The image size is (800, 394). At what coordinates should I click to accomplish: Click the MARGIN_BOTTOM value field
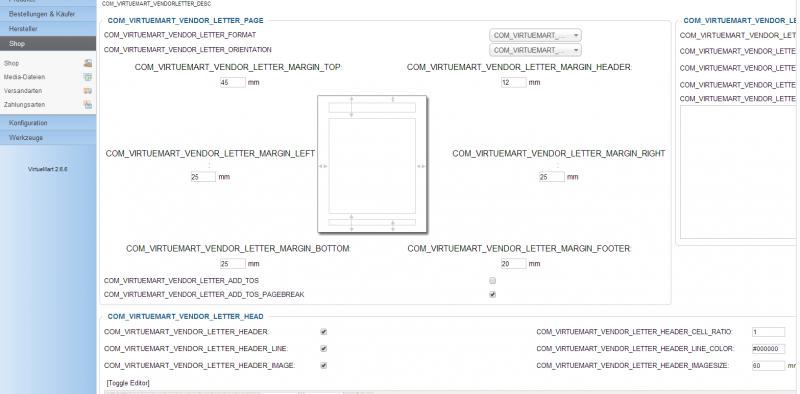pyautogui.click(x=233, y=264)
